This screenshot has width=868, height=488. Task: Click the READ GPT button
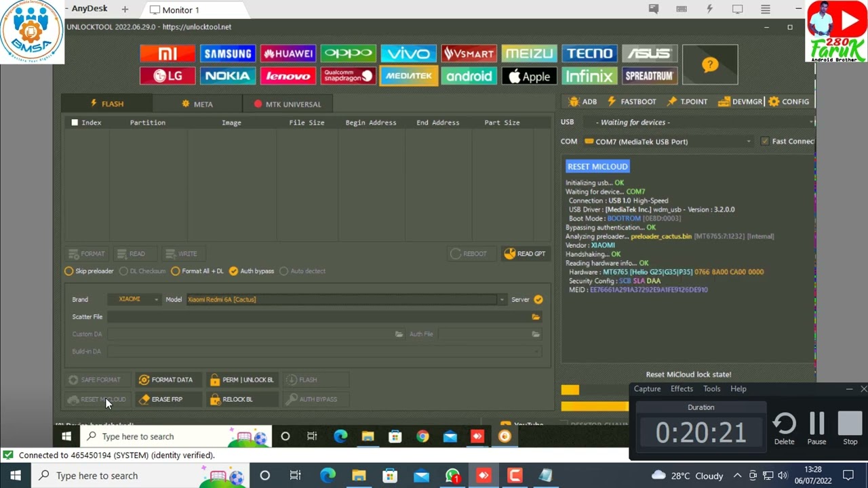[x=525, y=253]
